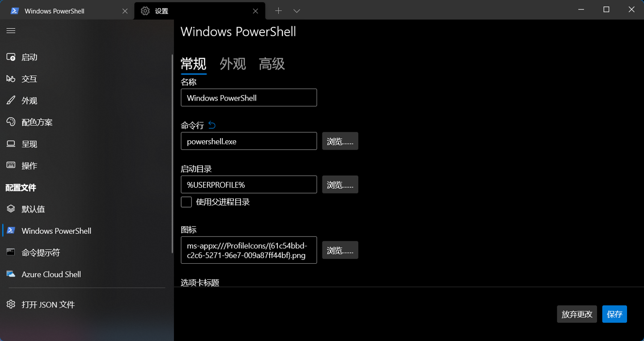Click the Azure Cloud Shell profile icon
The image size is (644, 341).
11,274
